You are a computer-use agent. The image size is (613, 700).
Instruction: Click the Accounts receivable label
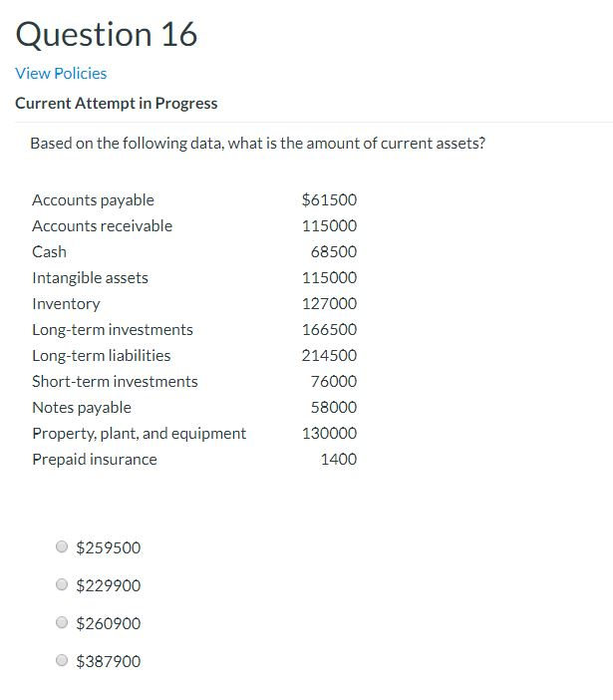102,226
